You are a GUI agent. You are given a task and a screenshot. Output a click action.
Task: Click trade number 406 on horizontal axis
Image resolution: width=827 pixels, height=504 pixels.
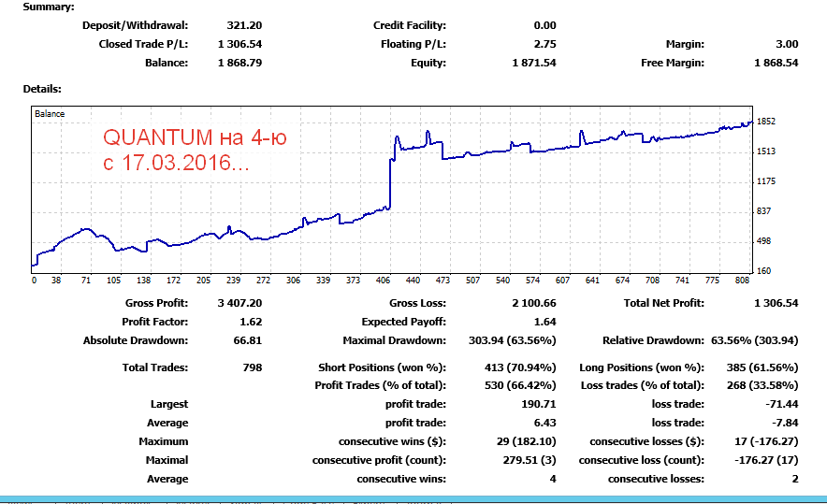click(383, 280)
